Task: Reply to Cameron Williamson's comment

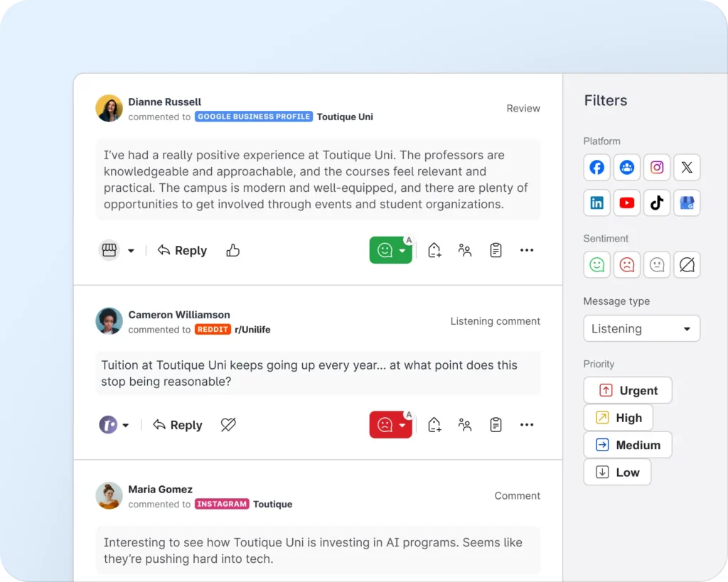Action: click(178, 425)
